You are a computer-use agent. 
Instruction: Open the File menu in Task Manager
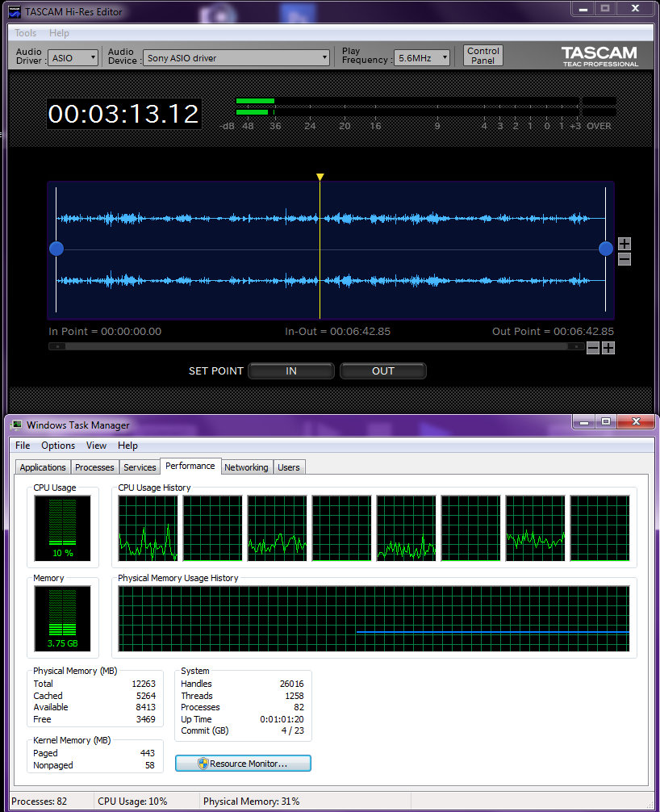(x=23, y=446)
